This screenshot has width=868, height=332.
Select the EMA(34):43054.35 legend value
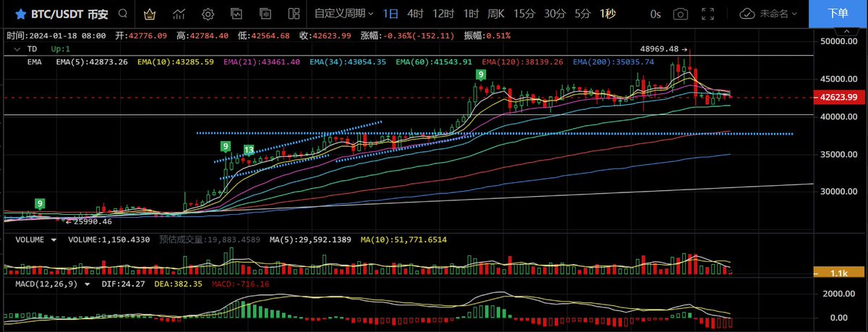(x=349, y=62)
